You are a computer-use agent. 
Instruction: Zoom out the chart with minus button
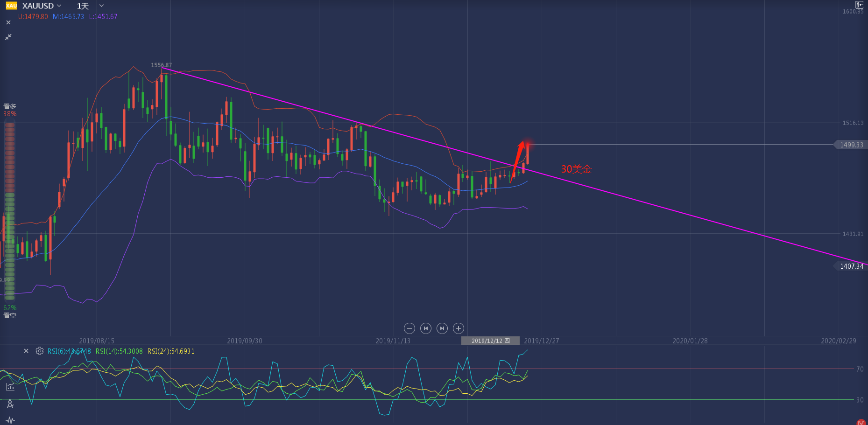tap(409, 328)
